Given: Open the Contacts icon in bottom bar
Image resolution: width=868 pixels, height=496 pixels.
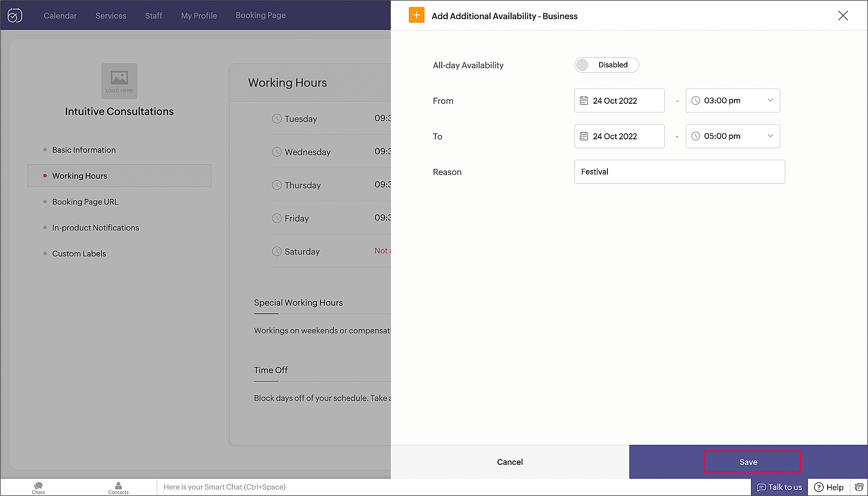Looking at the screenshot, I should [118, 487].
